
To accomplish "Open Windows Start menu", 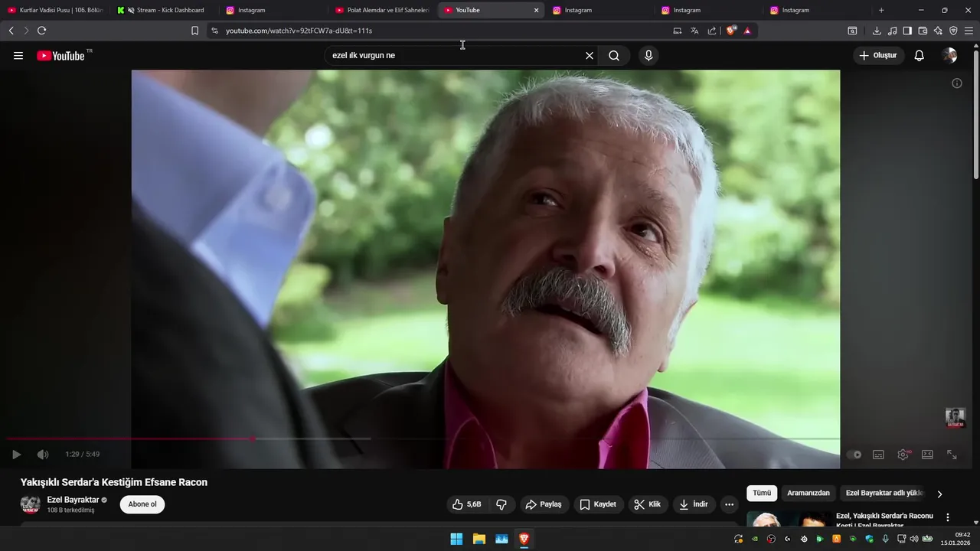I will tap(456, 539).
